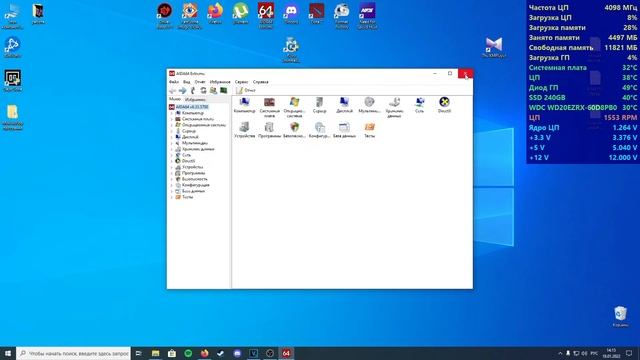Image resolution: width=640 pixels, height=360 pixels.
Task: Open the Мультимедиа icon in main pane
Action: coord(369,105)
